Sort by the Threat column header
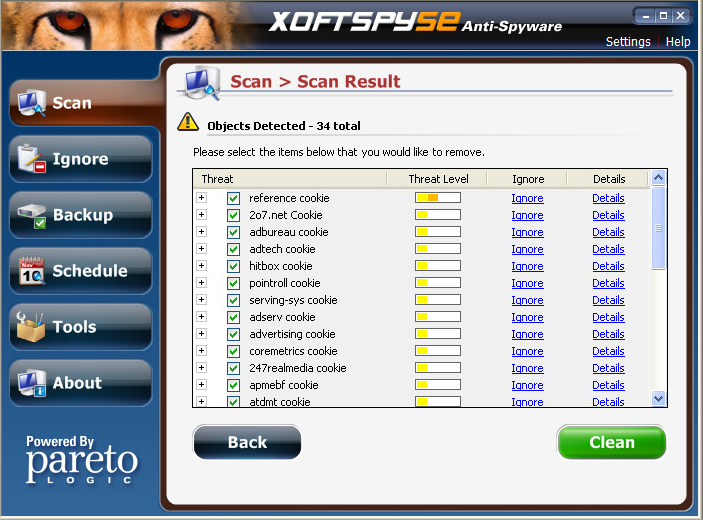 coord(290,179)
